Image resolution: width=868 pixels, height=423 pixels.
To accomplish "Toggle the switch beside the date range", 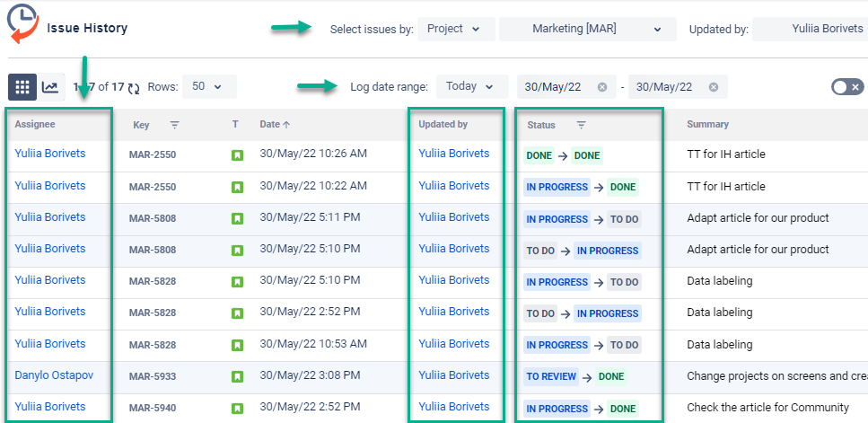I will pos(847,87).
